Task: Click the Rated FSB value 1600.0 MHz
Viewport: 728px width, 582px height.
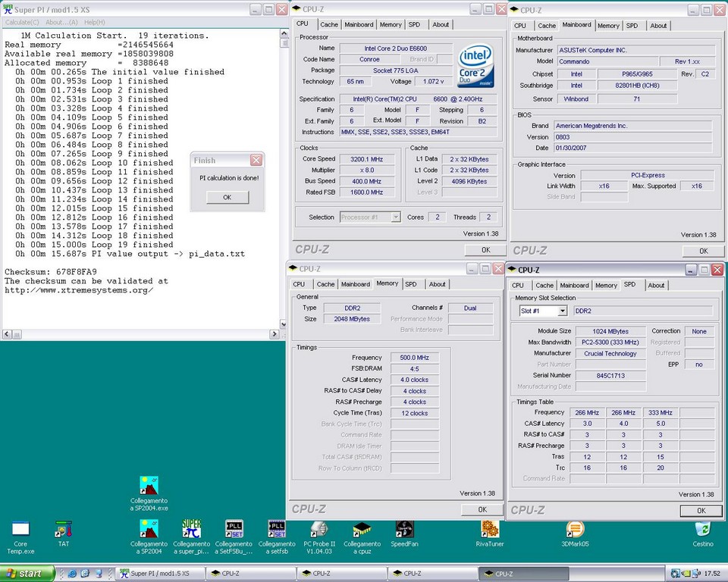Action: [367, 192]
